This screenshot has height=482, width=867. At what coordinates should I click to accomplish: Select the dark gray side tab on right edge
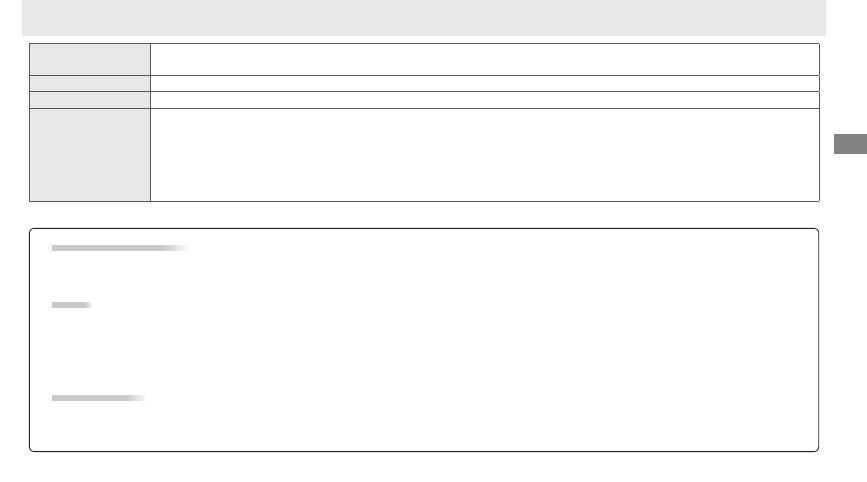pyautogui.click(x=850, y=144)
